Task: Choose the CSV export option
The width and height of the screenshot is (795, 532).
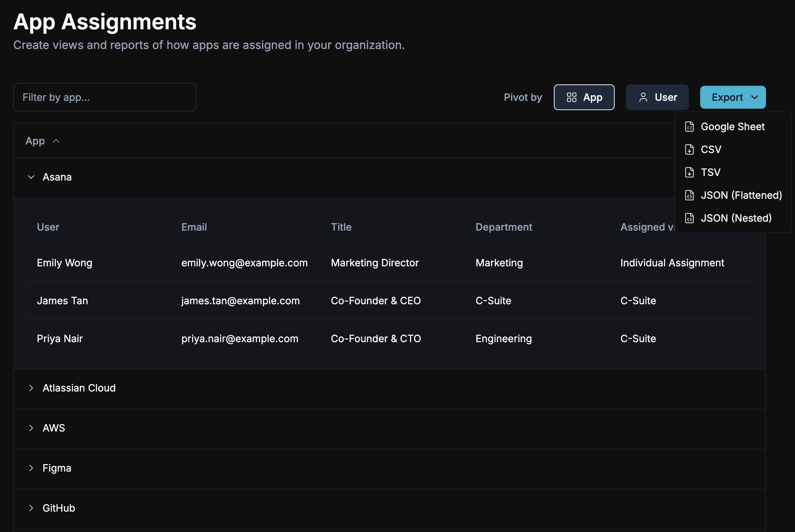Action: [x=711, y=149]
